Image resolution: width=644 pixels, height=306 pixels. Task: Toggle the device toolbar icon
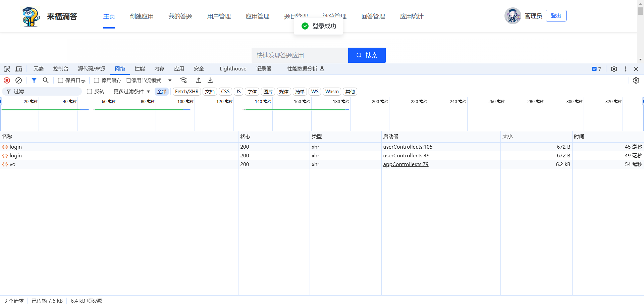click(x=19, y=69)
